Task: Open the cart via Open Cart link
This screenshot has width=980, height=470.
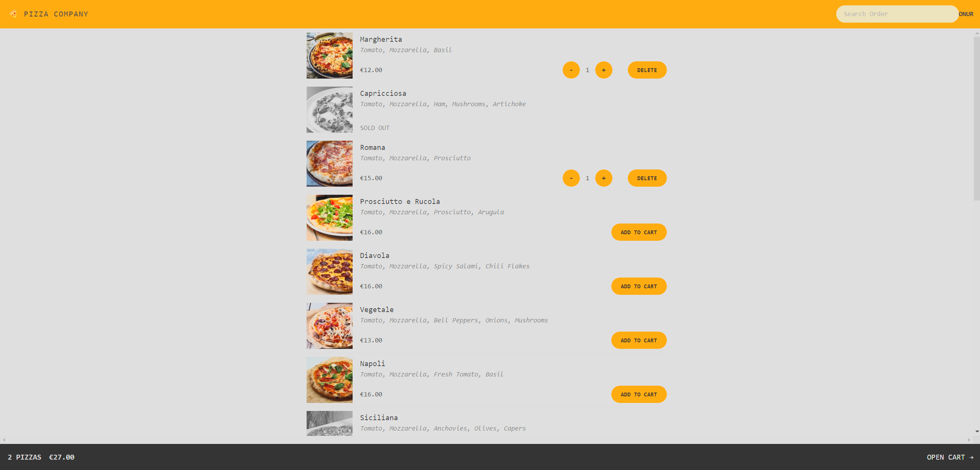Action: tap(950, 457)
